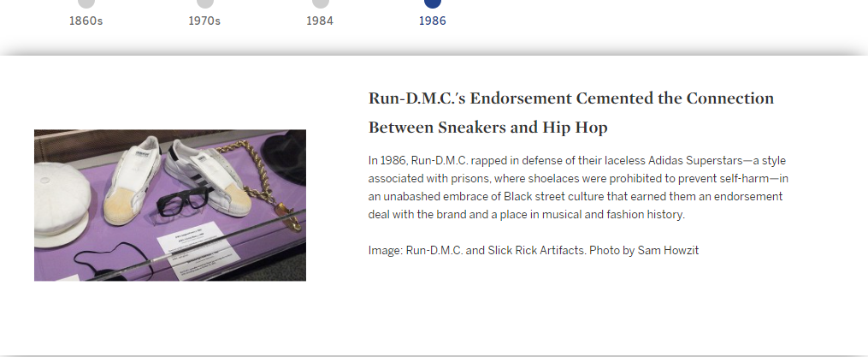The width and height of the screenshot is (868, 357).
Task: Select the 1860s timeline dot
Action: [86, 3]
